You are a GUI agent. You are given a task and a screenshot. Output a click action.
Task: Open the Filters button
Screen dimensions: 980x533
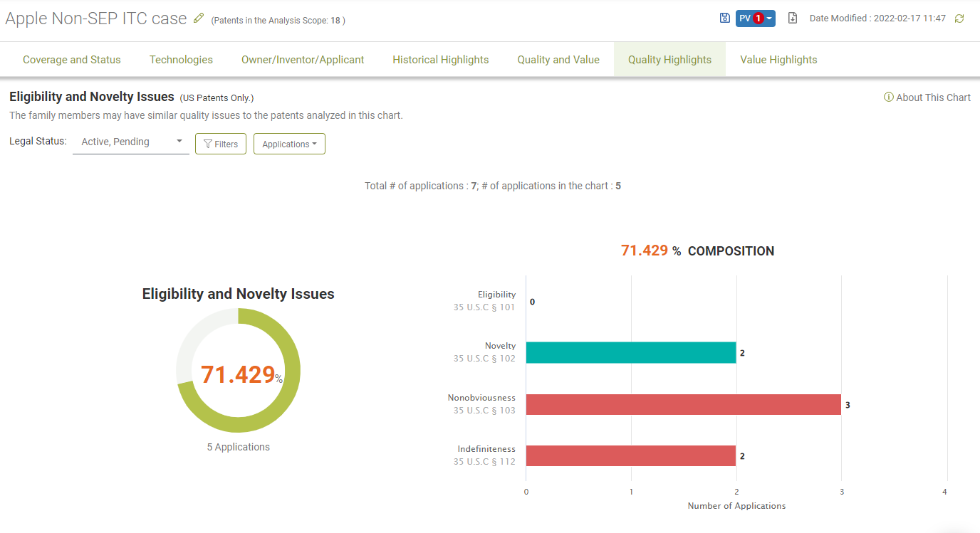pos(221,144)
